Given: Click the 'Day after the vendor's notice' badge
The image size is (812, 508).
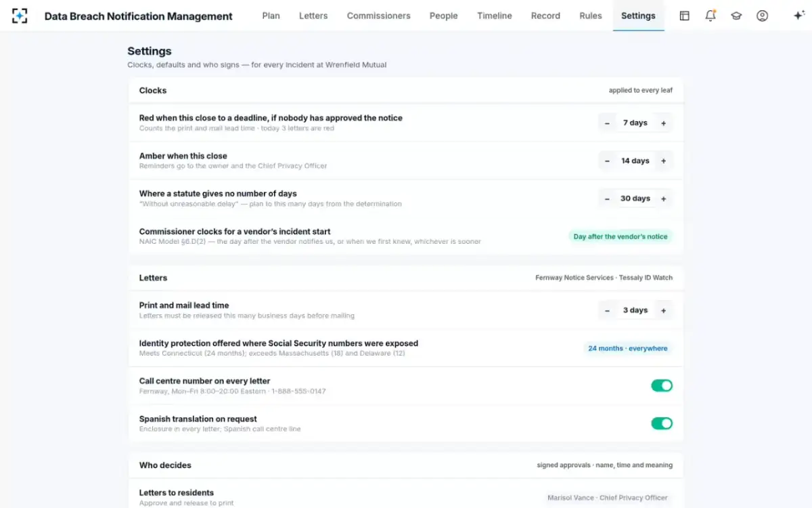Looking at the screenshot, I should [x=621, y=237].
